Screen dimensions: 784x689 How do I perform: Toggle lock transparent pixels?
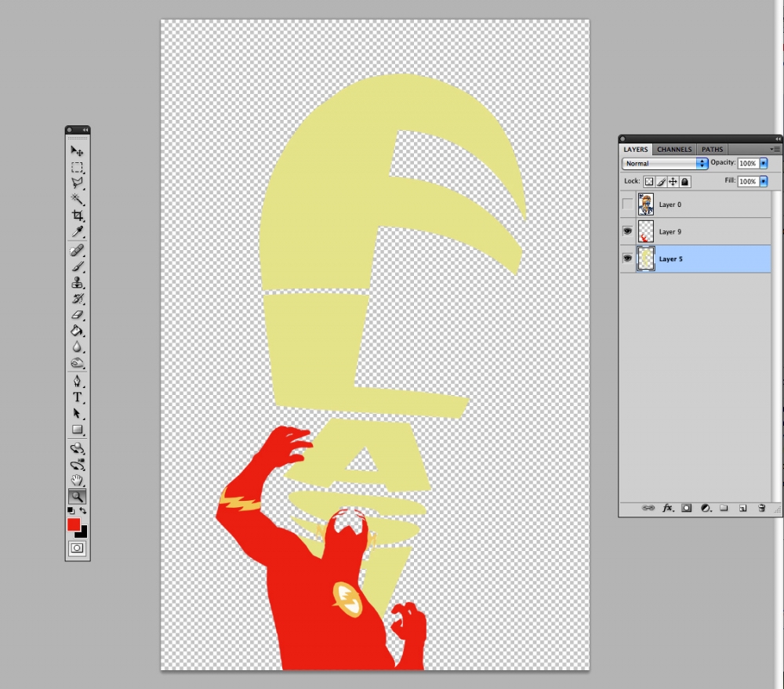(x=649, y=182)
